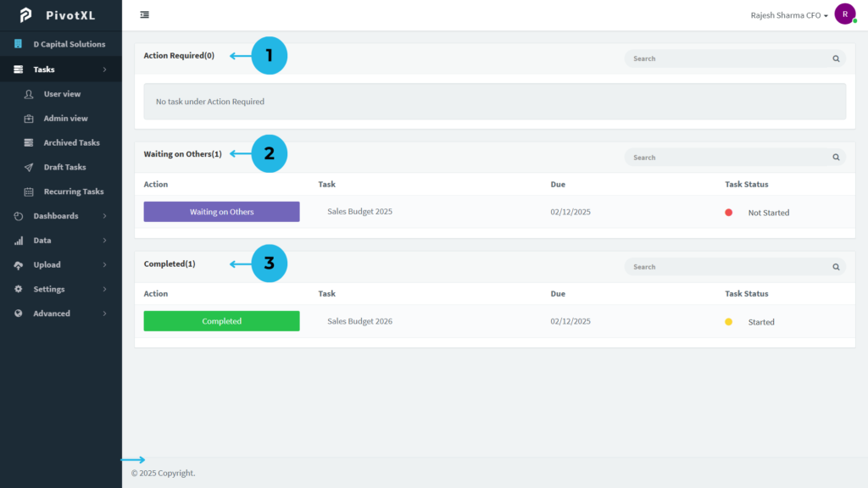Screen dimensions: 868x488
Task: Focus the Completed section search field
Action: point(735,267)
